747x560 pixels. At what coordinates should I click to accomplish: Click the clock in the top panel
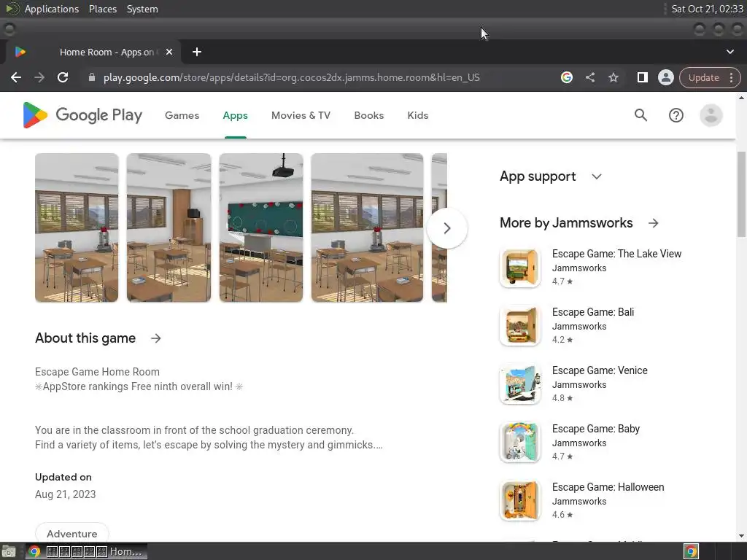click(x=707, y=9)
